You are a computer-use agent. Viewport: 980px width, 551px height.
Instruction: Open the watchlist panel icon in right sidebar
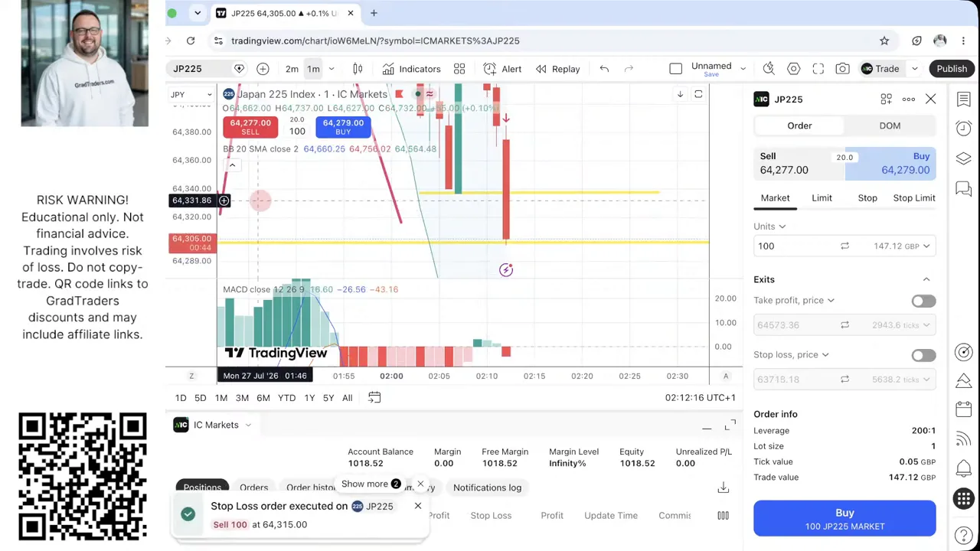pos(963,99)
